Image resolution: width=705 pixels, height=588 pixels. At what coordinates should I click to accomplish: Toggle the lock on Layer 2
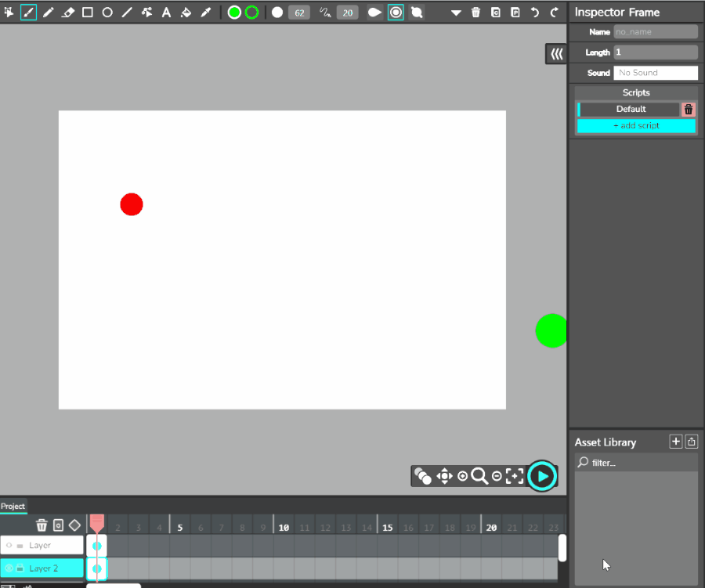point(20,568)
